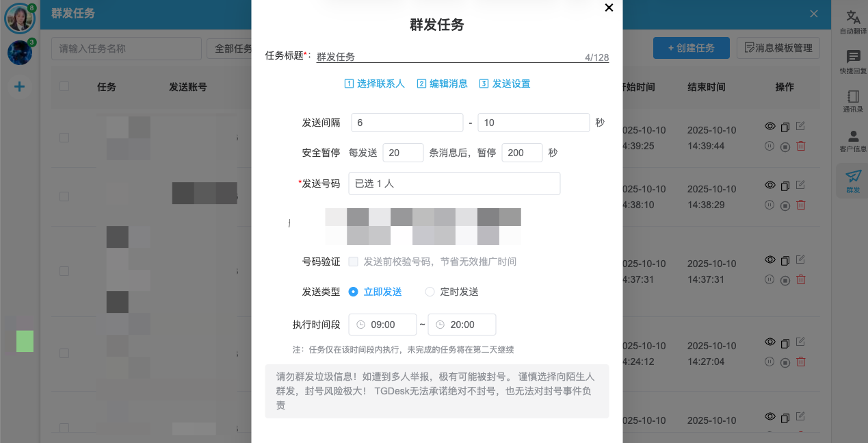View first task details with eye icon
This screenshot has height=443, width=868.
pyautogui.click(x=770, y=127)
